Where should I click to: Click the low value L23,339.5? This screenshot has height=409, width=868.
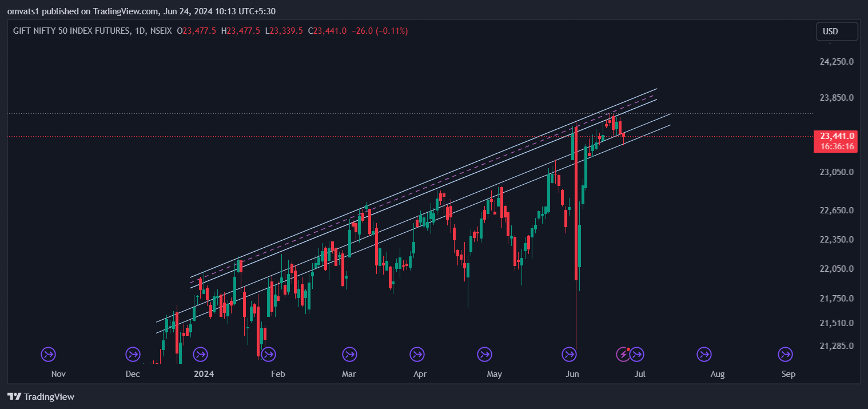click(x=284, y=31)
